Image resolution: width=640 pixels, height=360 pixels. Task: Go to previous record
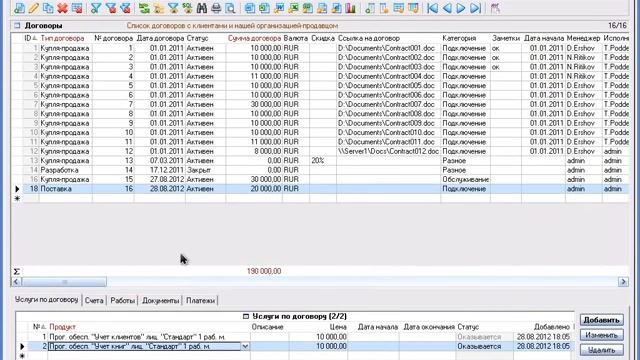coord(447,8)
